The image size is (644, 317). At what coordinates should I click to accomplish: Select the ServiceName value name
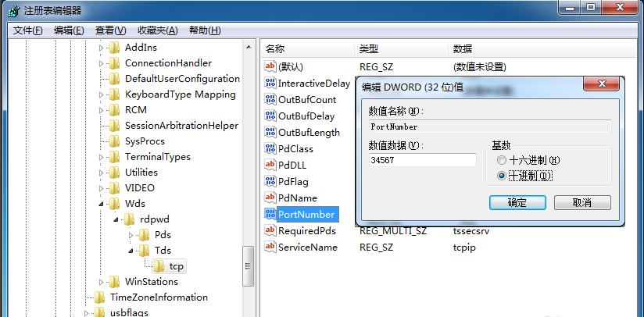308,248
